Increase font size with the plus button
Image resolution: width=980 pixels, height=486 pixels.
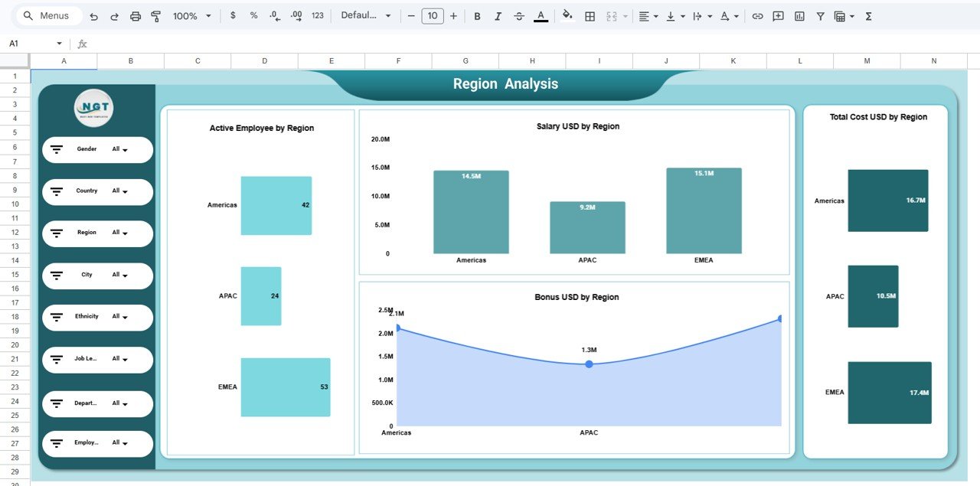coord(453,16)
